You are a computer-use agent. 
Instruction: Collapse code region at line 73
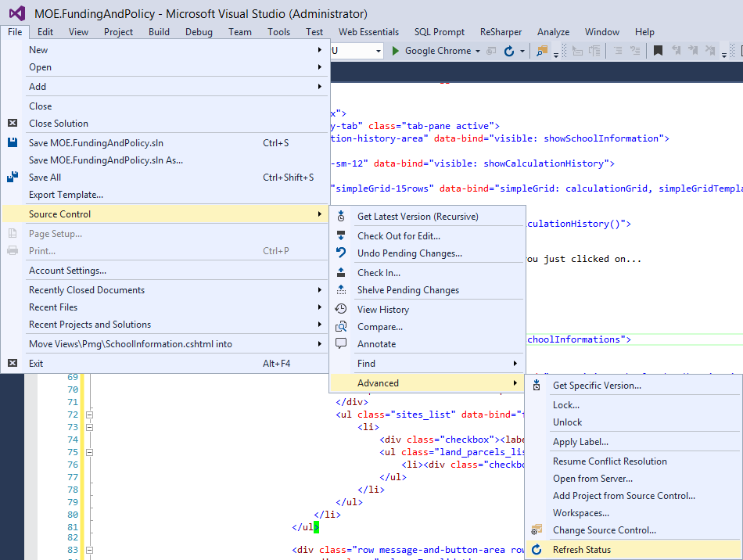pyautogui.click(x=90, y=427)
